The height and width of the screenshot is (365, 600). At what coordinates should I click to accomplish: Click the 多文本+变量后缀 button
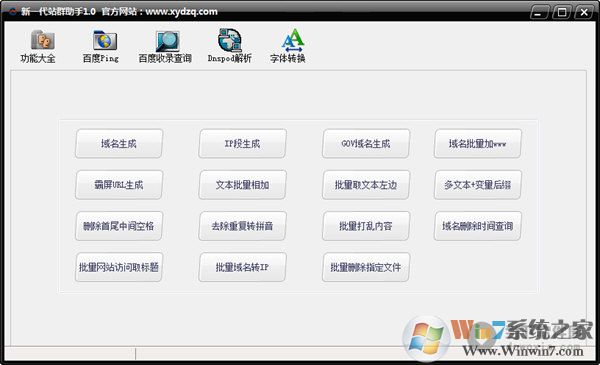point(478,185)
